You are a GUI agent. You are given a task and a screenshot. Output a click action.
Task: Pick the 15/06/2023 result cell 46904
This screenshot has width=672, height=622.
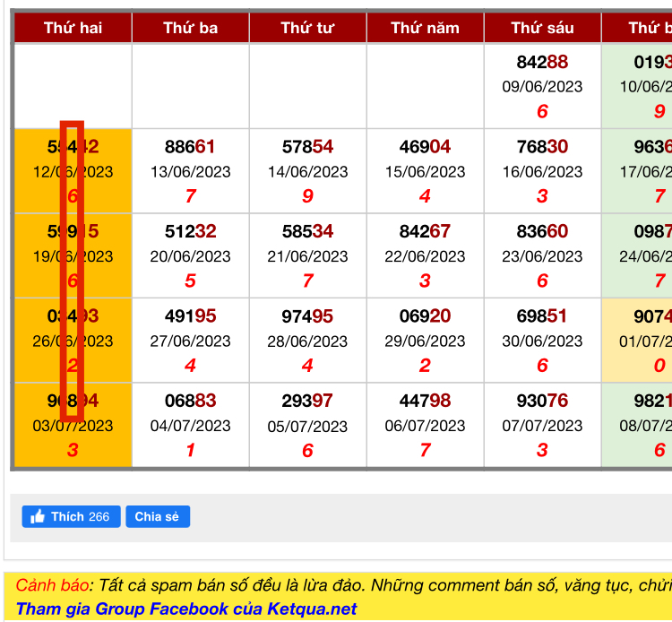click(425, 170)
